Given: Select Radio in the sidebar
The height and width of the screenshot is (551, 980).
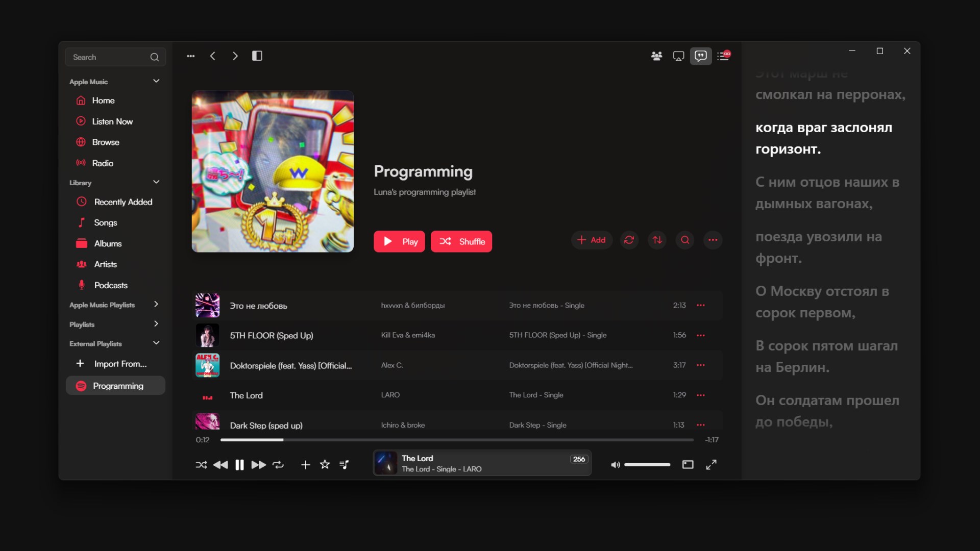Looking at the screenshot, I should [x=102, y=163].
